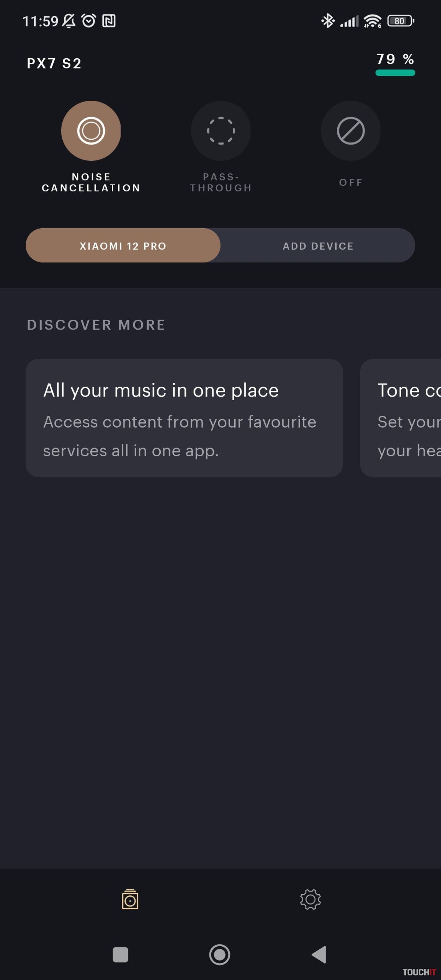Turn noise control Off
Image resolution: width=441 pixels, height=980 pixels.
(x=350, y=131)
